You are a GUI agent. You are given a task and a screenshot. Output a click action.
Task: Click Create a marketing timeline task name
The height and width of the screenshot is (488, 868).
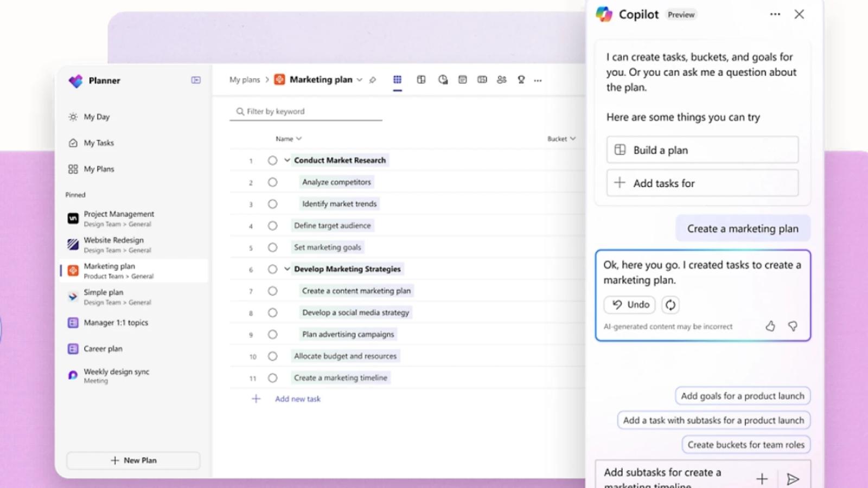pyautogui.click(x=341, y=378)
